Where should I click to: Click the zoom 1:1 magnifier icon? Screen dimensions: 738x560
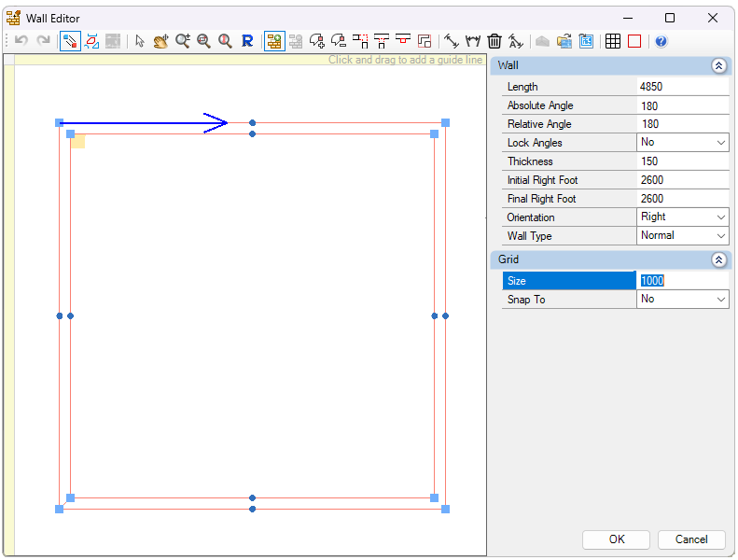tap(225, 41)
